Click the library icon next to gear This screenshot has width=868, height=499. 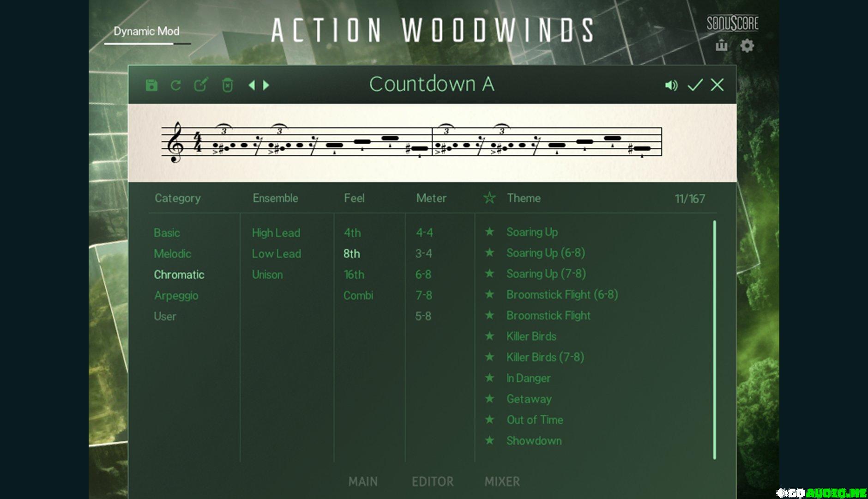[722, 45]
